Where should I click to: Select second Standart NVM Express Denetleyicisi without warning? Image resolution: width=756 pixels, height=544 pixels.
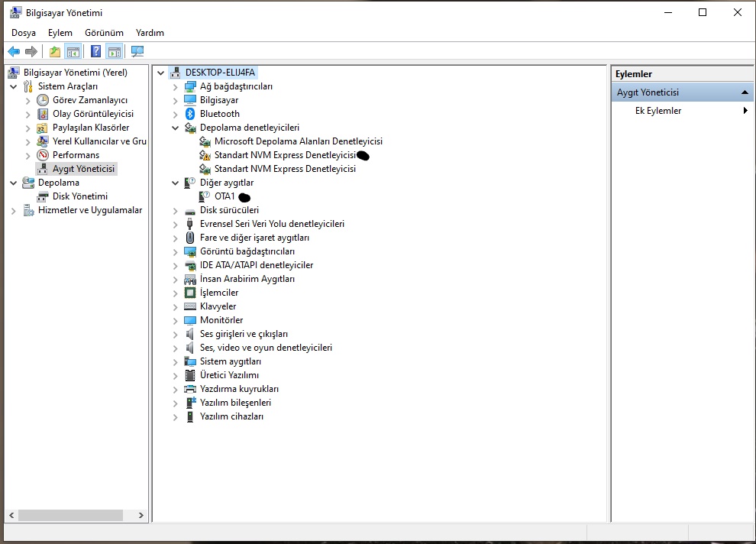tap(285, 169)
